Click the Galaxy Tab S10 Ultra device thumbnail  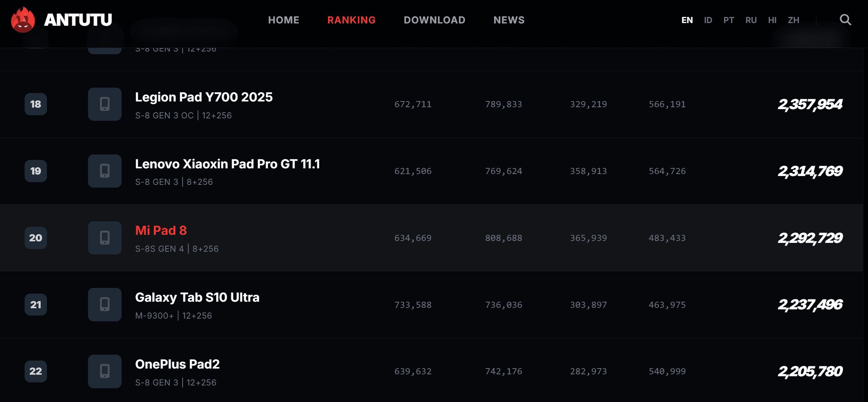click(105, 304)
